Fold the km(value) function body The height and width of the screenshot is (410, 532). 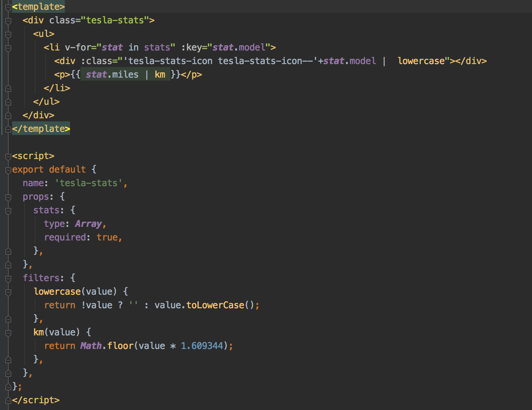pyautogui.click(x=8, y=333)
